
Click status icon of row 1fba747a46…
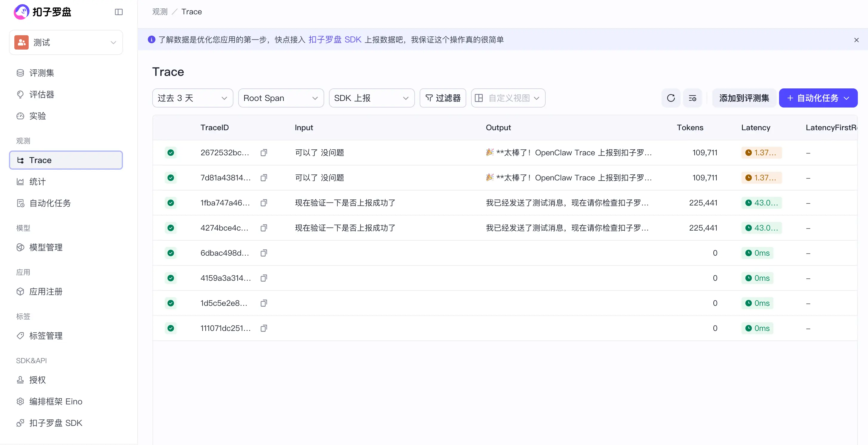coord(171,203)
